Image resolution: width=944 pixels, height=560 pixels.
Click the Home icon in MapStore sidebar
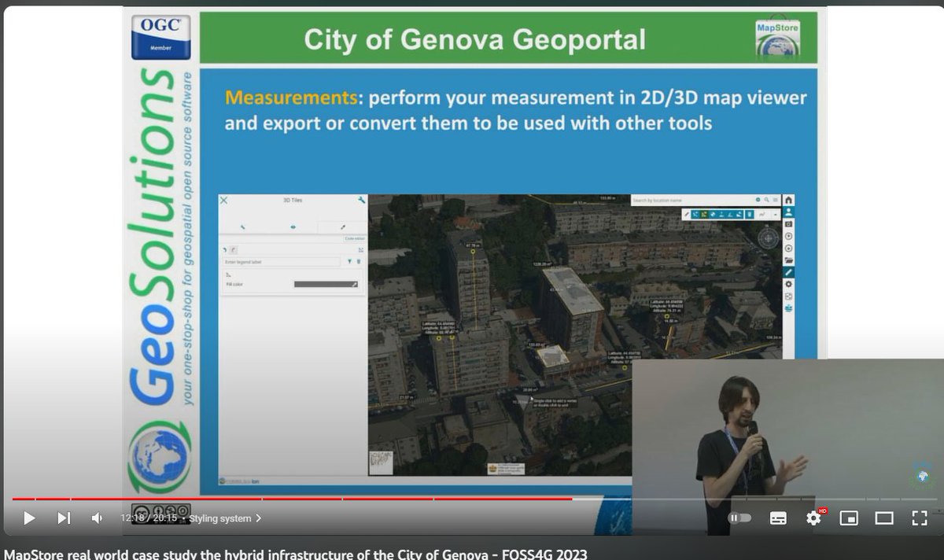[789, 201]
